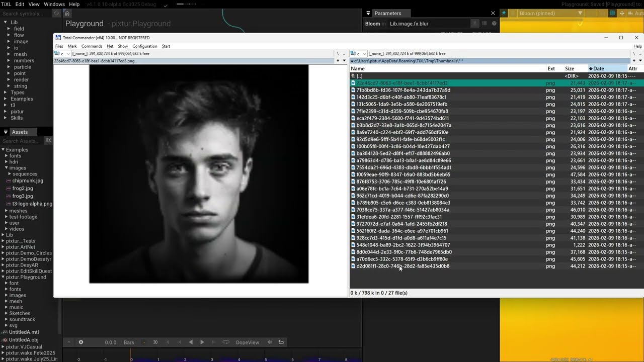Expand the numbers library folder
Image resolution: width=644 pixels, height=362 pixels.
click(x=9, y=60)
